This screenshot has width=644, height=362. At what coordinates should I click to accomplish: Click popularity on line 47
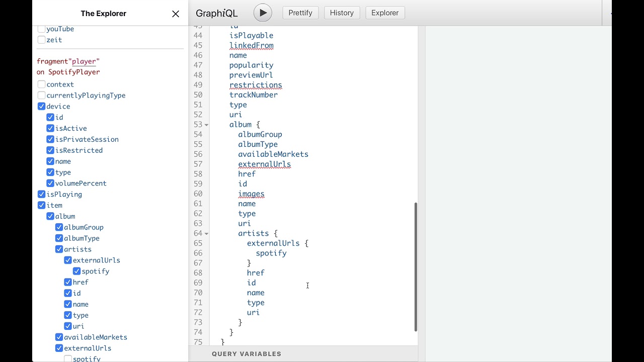point(252,65)
